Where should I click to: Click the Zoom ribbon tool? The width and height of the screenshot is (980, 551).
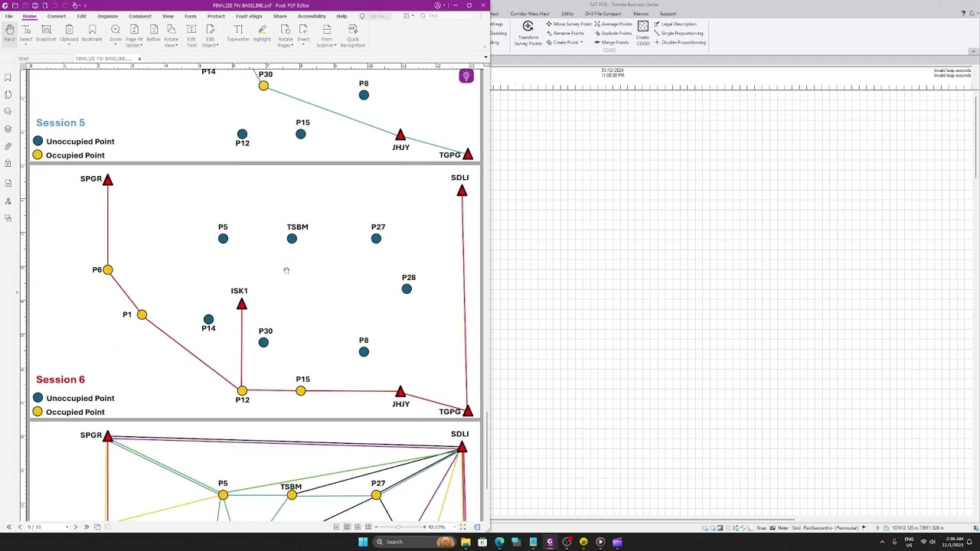116,33
